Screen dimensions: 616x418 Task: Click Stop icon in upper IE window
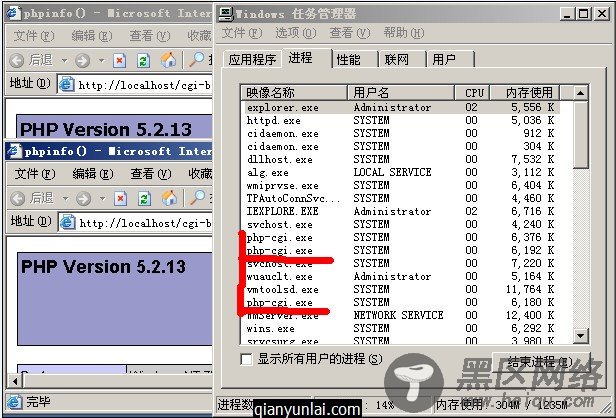tap(119, 60)
